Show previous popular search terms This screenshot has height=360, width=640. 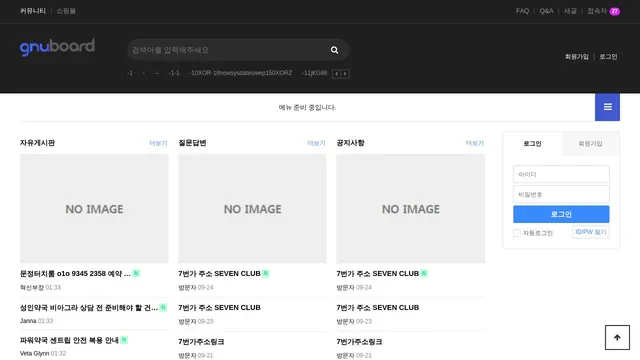[x=336, y=74]
